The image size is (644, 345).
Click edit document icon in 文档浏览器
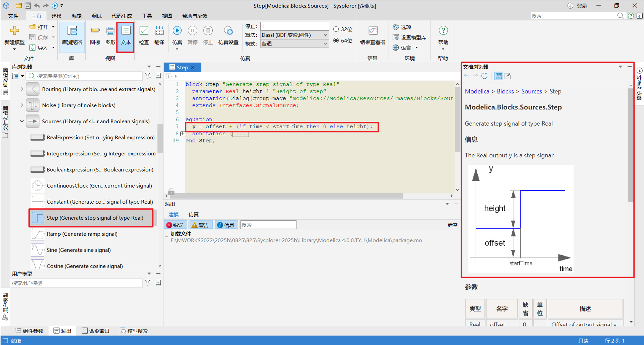coord(508,76)
